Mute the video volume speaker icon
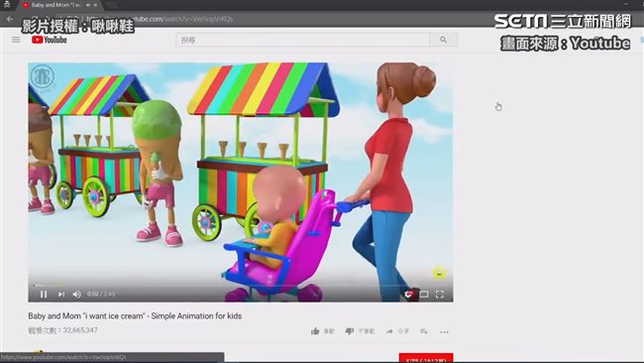This screenshot has height=363, width=644. click(x=77, y=294)
